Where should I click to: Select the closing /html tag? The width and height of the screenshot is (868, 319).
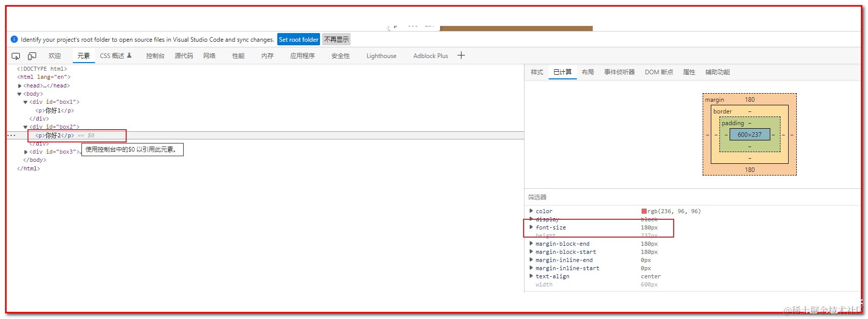click(28, 168)
